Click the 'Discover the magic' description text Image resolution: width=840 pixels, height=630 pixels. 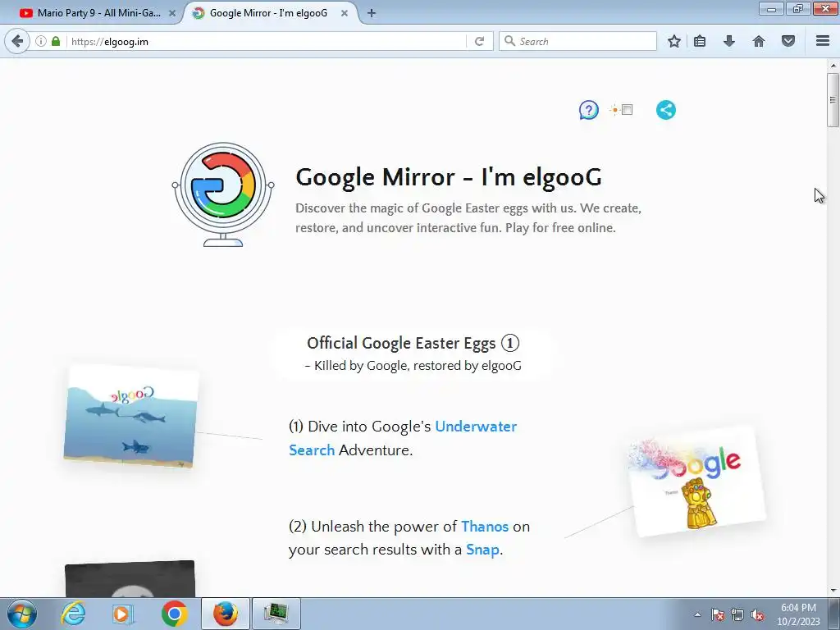click(x=468, y=217)
